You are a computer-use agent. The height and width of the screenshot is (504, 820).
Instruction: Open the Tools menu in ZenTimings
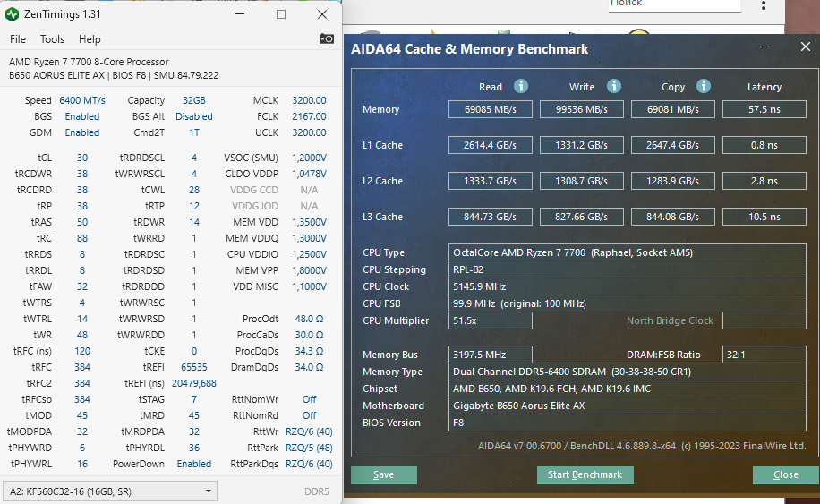(x=52, y=39)
